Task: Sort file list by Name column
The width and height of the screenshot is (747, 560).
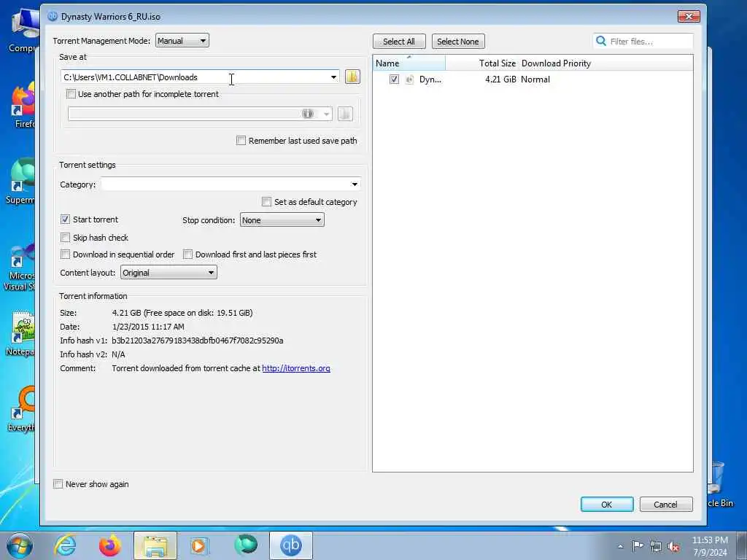Action: [409, 63]
